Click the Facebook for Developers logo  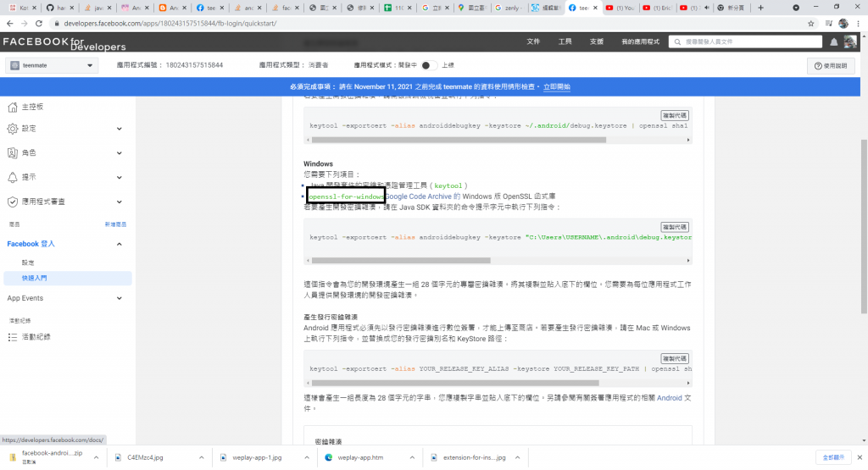[64, 43]
